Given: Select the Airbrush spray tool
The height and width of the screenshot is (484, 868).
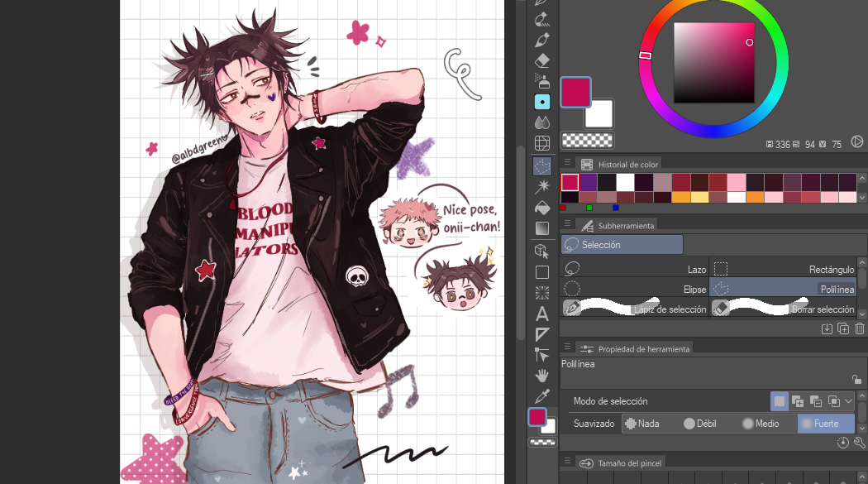Looking at the screenshot, I should tap(542, 81).
